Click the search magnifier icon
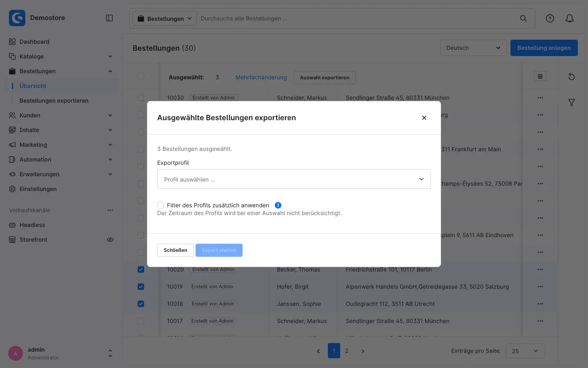The height and width of the screenshot is (368, 588). point(523,18)
